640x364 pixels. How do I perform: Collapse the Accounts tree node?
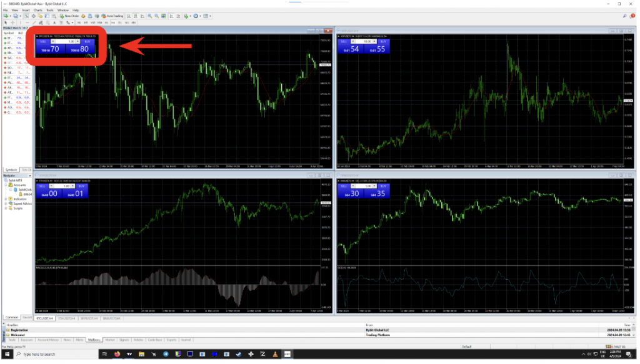(6, 185)
